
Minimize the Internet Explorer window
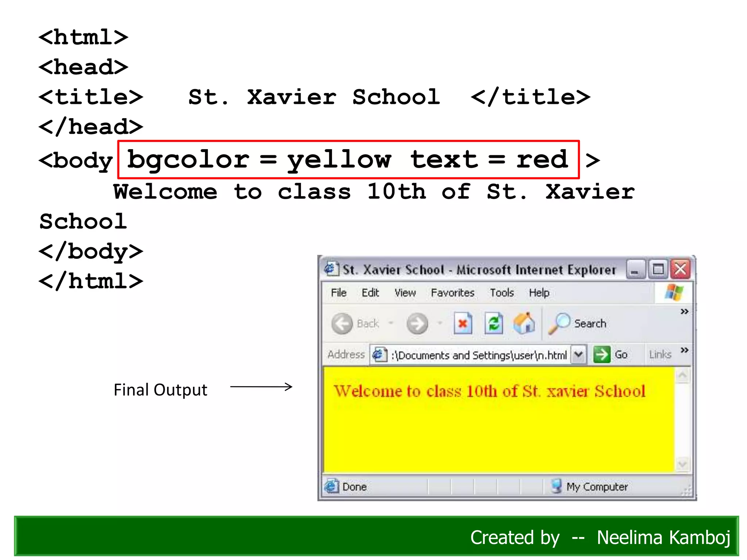635,270
